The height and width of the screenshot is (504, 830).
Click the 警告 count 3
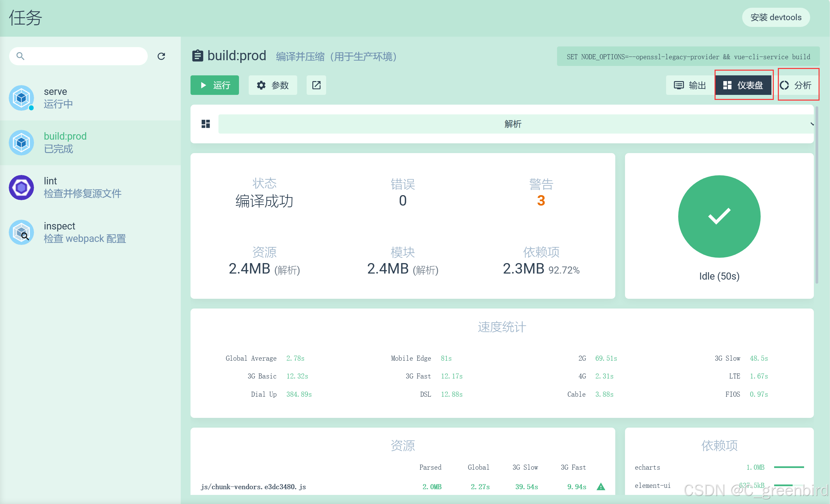pyautogui.click(x=541, y=201)
